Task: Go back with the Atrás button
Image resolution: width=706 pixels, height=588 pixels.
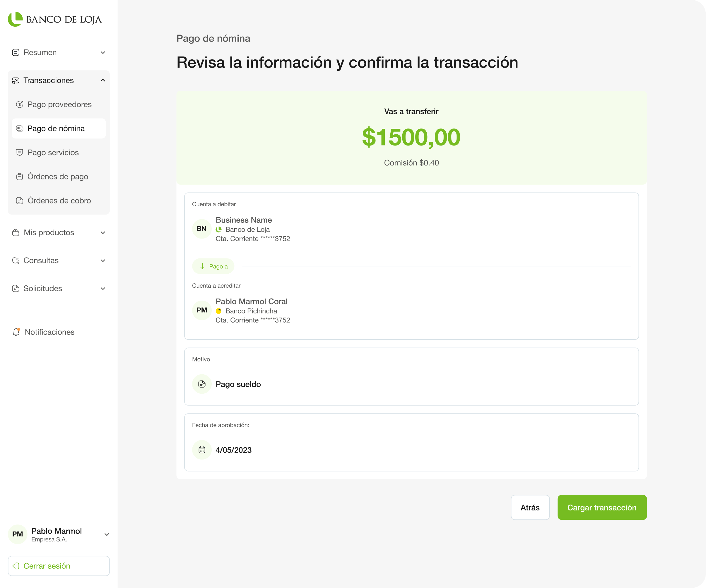Action: pos(530,507)
